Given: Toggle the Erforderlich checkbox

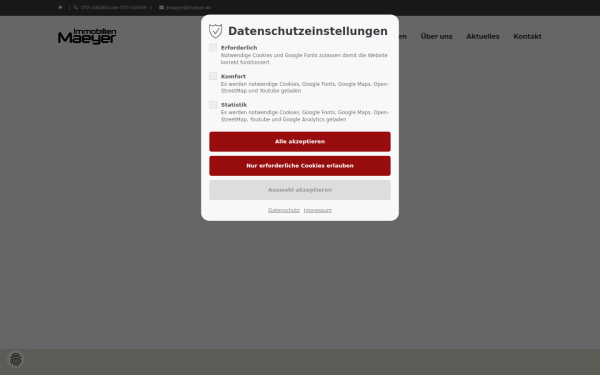Looking at the screenshot, I should coord(213,47).
